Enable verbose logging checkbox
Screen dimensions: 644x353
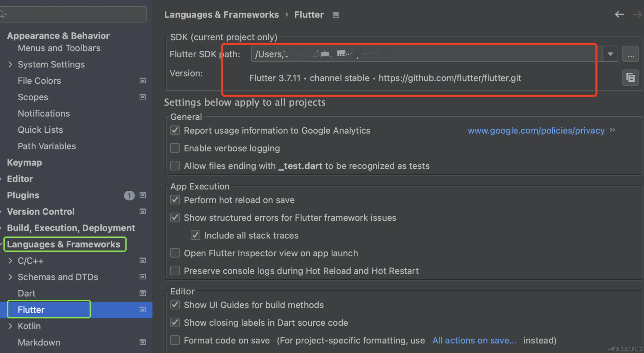[x=175, y=148]
